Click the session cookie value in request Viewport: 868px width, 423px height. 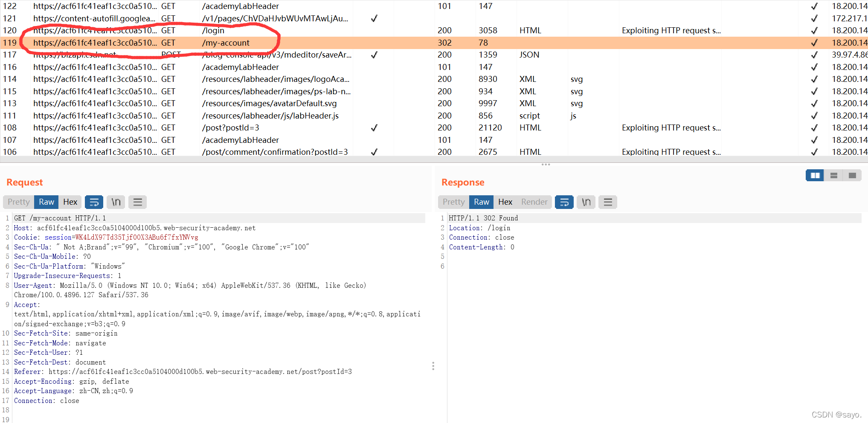pos(136,238)
